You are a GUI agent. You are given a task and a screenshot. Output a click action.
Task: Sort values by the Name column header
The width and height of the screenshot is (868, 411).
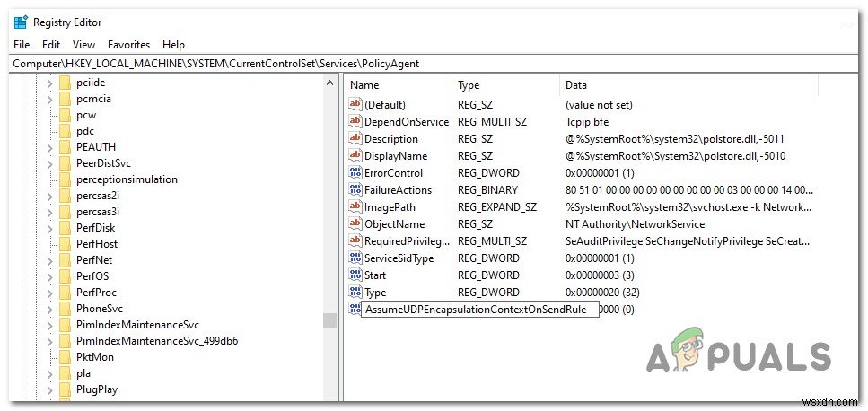pos(365,85)
